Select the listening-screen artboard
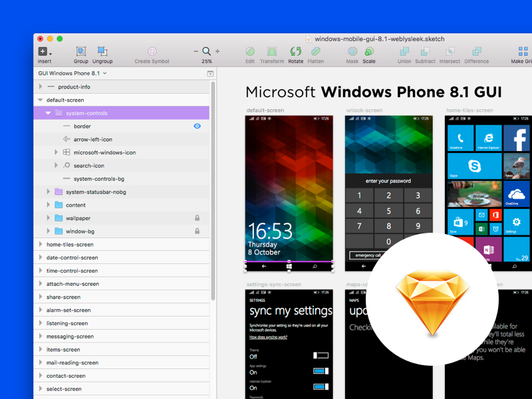532x399 pixels. tap(122, 323)
